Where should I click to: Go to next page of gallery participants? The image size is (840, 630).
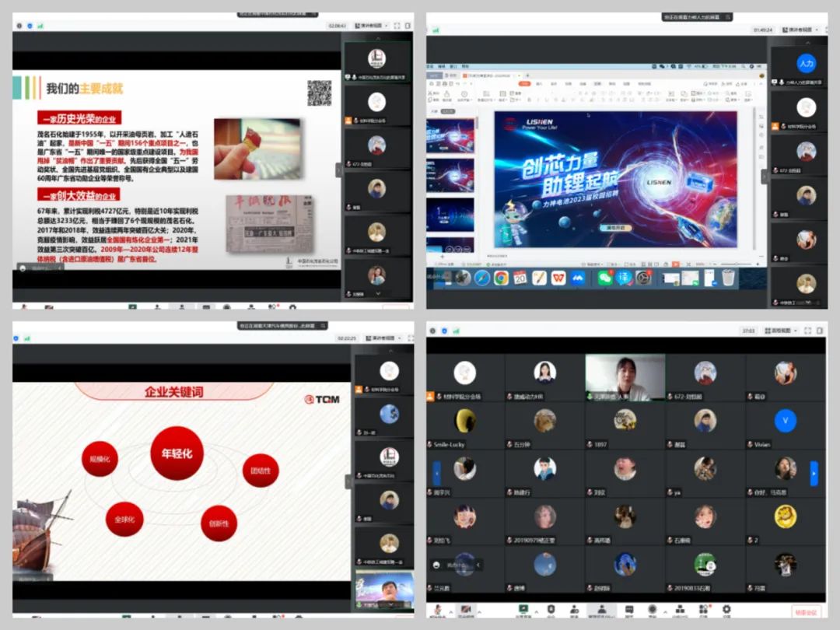coord(814,473)
